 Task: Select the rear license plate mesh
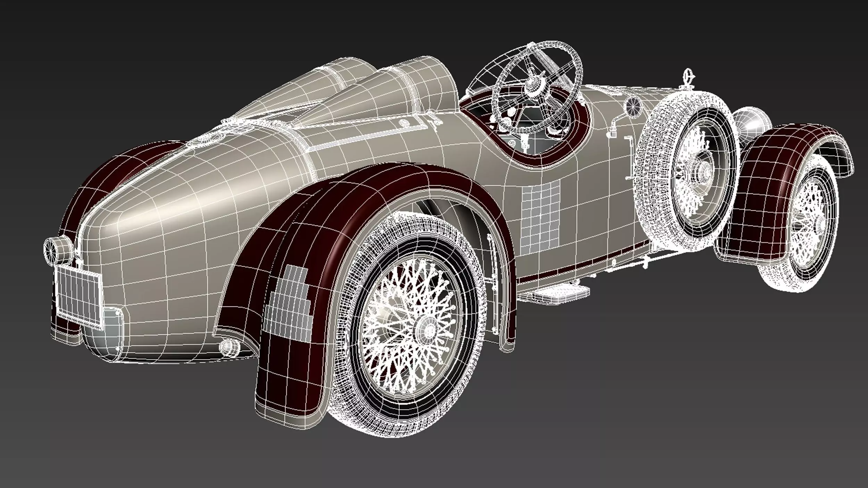(79, 297)
